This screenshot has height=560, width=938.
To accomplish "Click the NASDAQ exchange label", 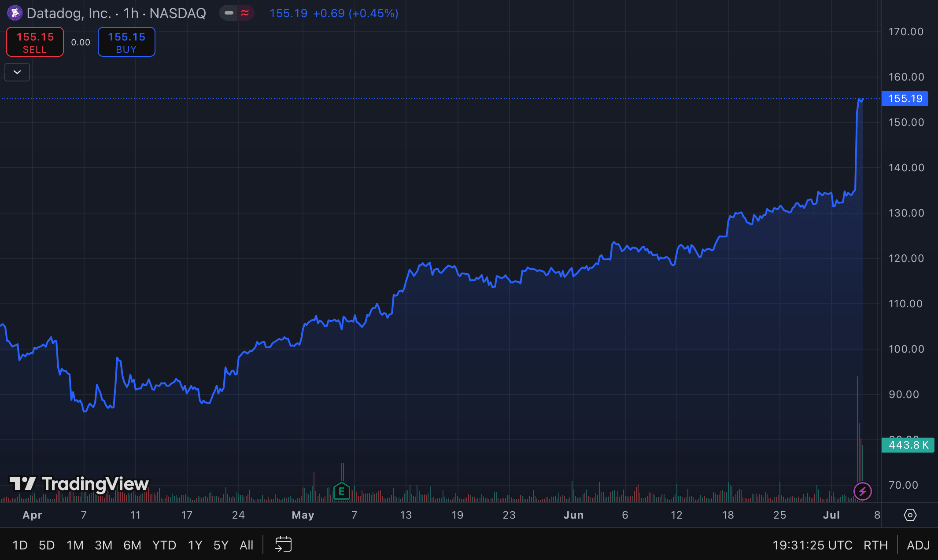I will point(177,13).
